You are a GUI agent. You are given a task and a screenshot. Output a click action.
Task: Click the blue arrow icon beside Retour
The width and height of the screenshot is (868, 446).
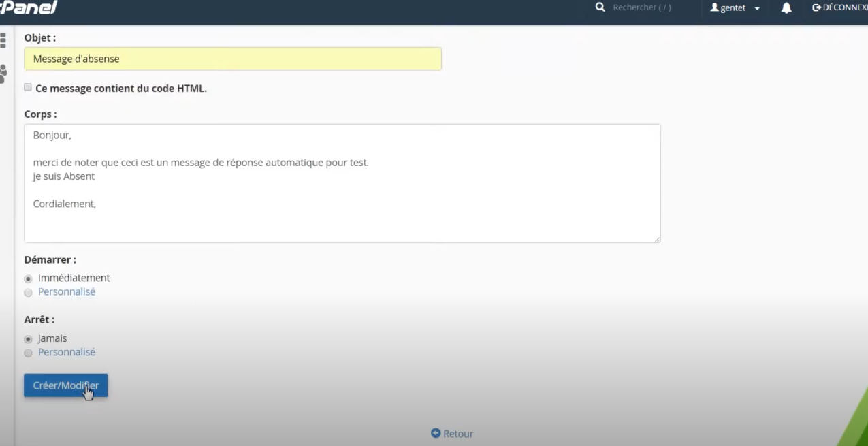pyautogui.click(x=436, y=433)
